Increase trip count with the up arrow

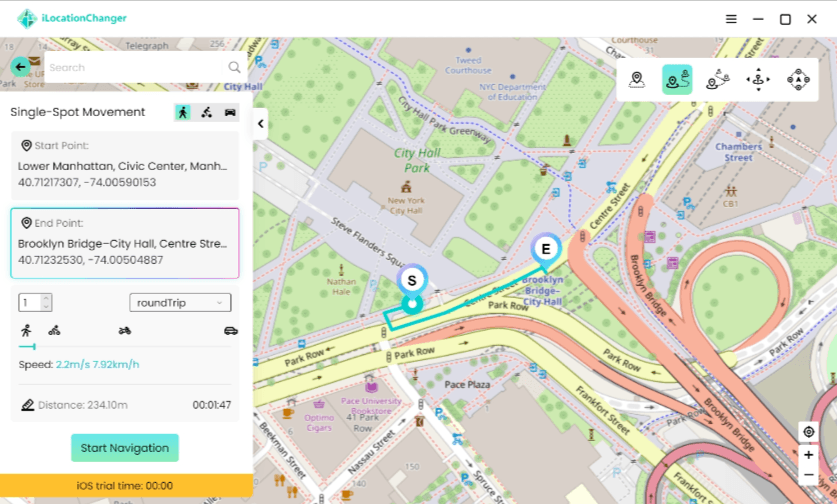(46, 298)
